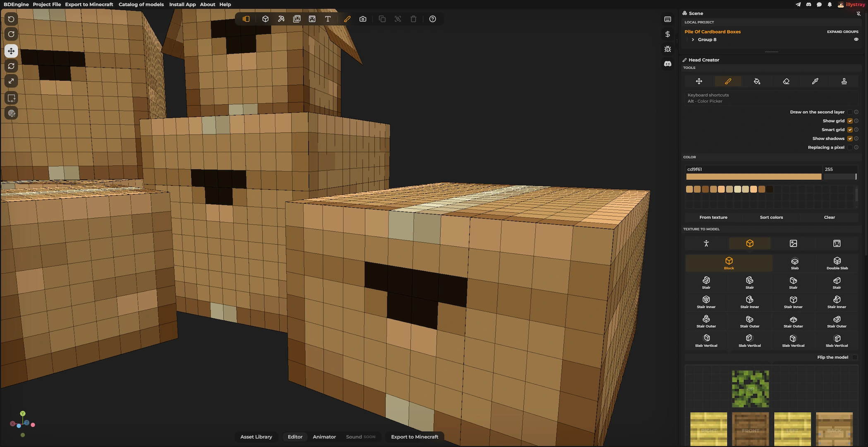Click the camera screenshot icon in toolbar
The height and width of the screenshot is (447, 868).
[x=363, y=19]
